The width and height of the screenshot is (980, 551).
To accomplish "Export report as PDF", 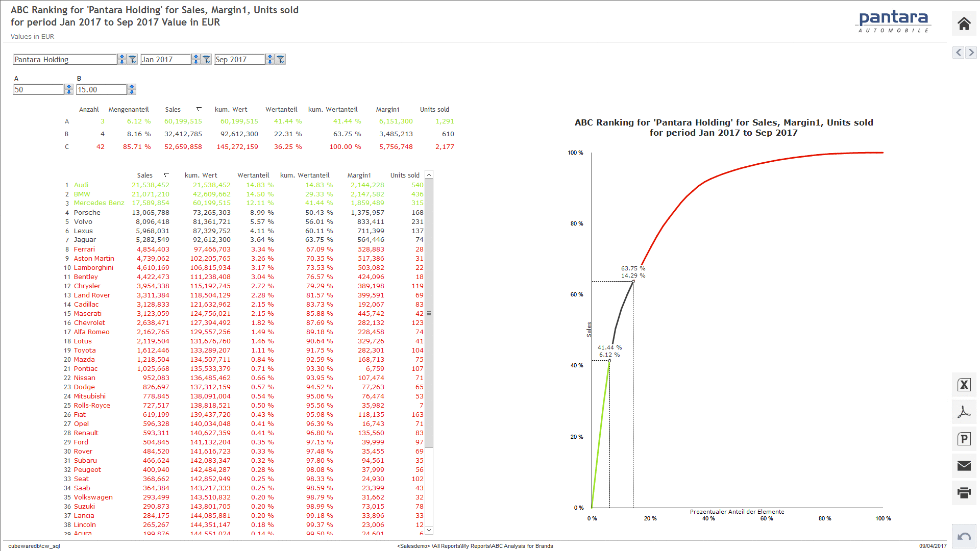I will pos(964,412).
